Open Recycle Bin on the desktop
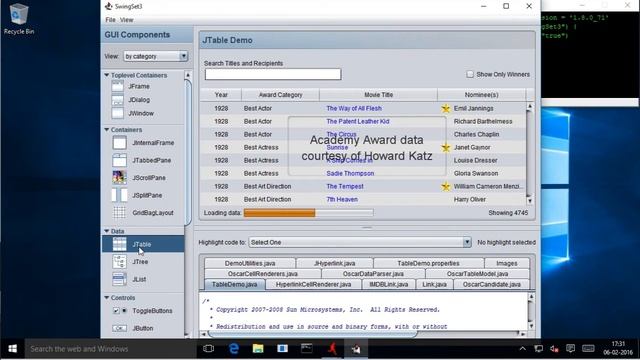 [18, 19]
